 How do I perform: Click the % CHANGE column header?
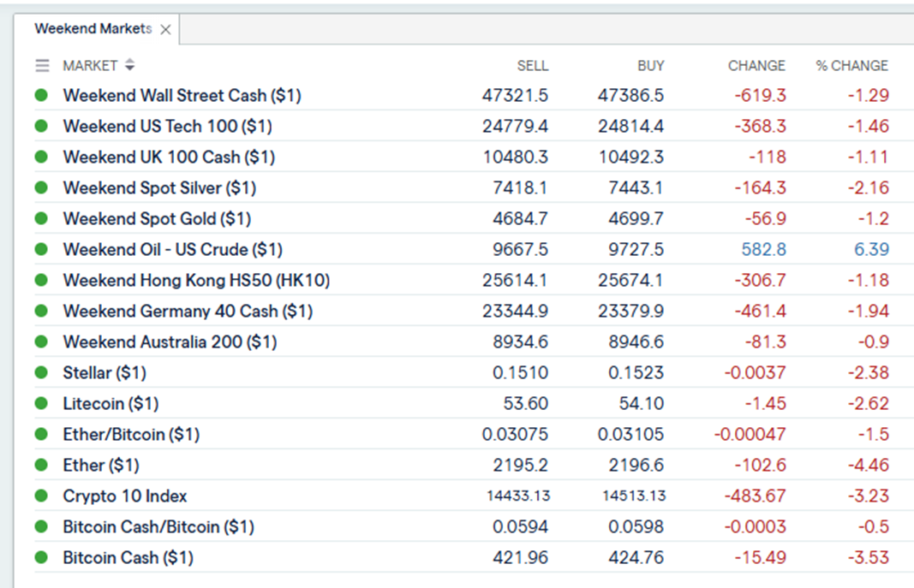[x=851, y=66]
